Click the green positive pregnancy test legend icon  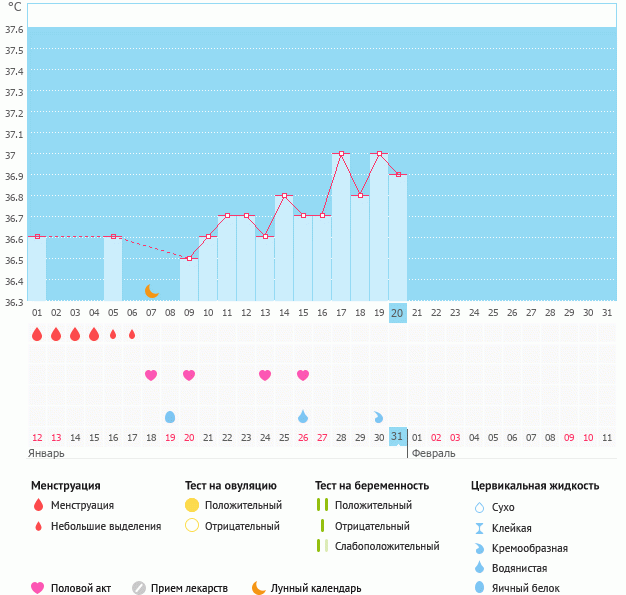(x=322, y=506)
